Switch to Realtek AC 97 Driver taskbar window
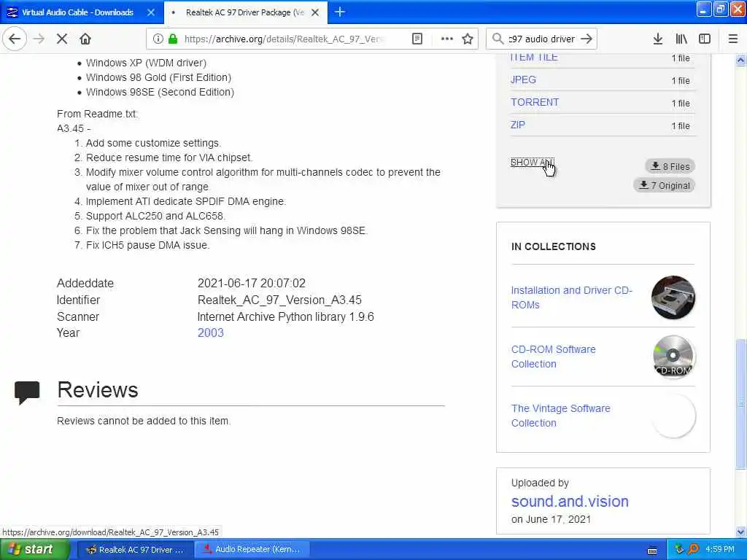 (x=135, y=550)
